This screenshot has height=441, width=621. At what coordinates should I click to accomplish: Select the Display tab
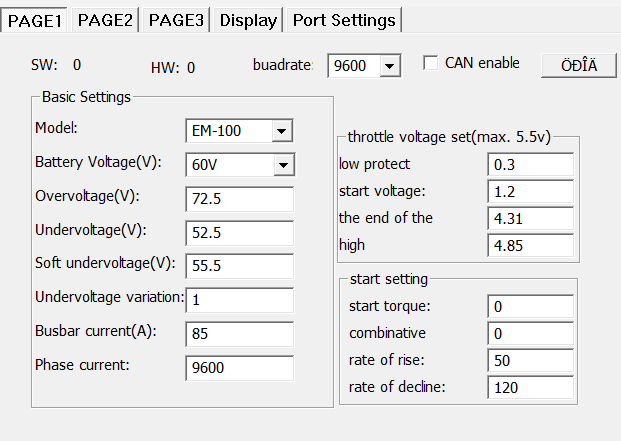click(x=249, y=20)
